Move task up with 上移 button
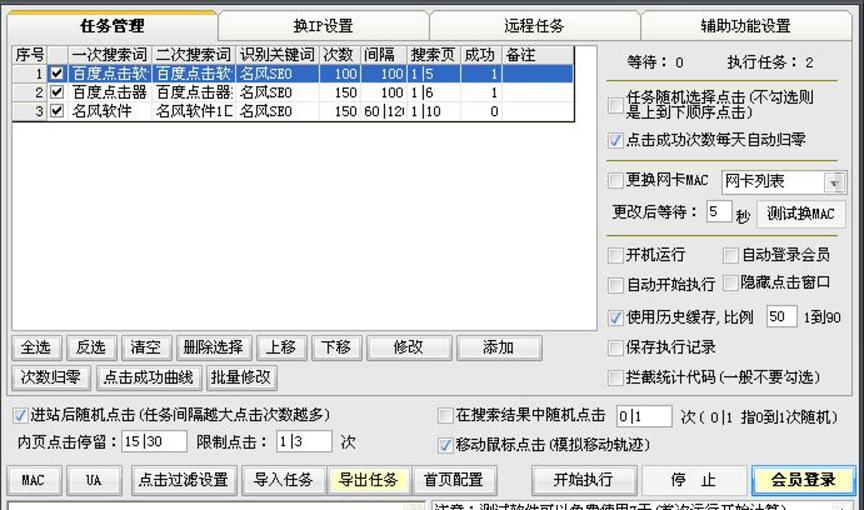The image size is (864, 510). tap(282, 348)
